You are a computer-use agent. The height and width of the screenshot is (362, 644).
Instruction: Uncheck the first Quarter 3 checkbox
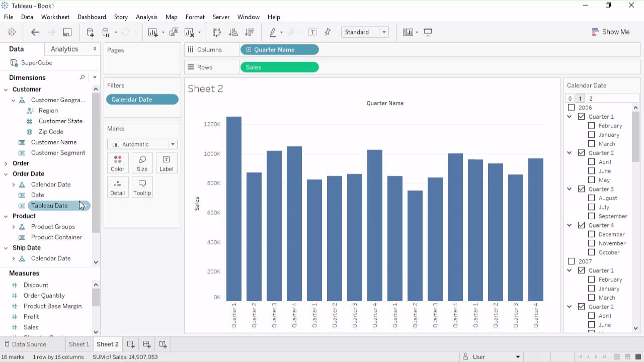582,189
